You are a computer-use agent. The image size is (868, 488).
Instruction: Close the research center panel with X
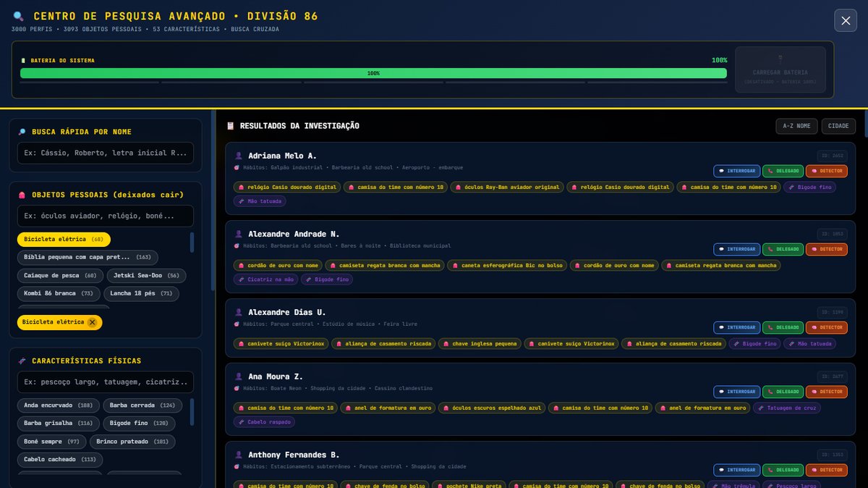pyautogui.click(x=846, y=20)
